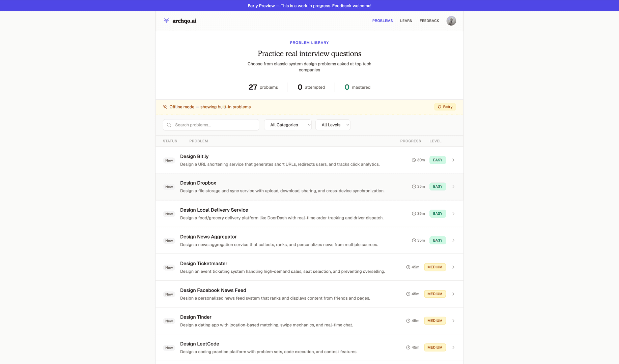Expand the All Levels dropdown
Image resolution: width=619 pixels, height=364 pixels.
[333, 125]
